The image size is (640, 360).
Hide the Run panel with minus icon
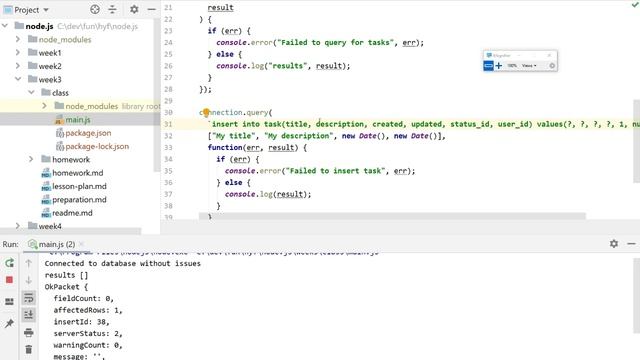point(631,244)
